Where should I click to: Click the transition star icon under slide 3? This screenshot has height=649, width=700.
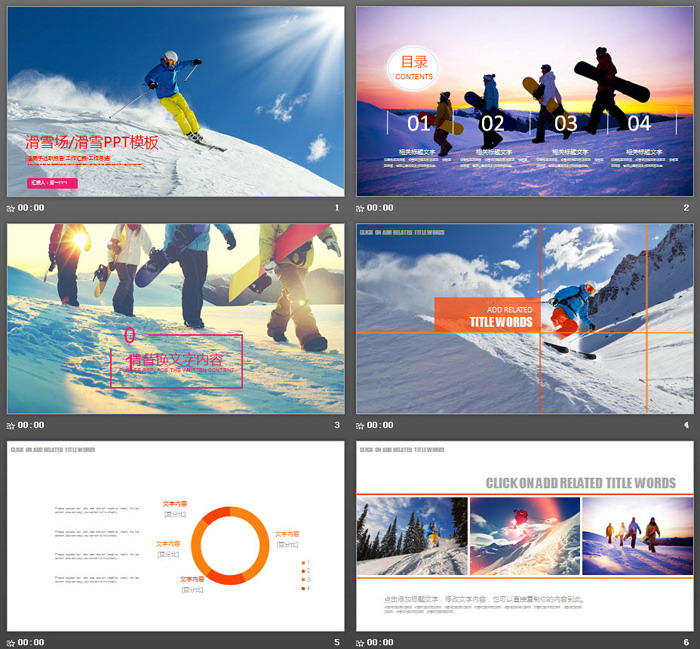pos(11,426)
